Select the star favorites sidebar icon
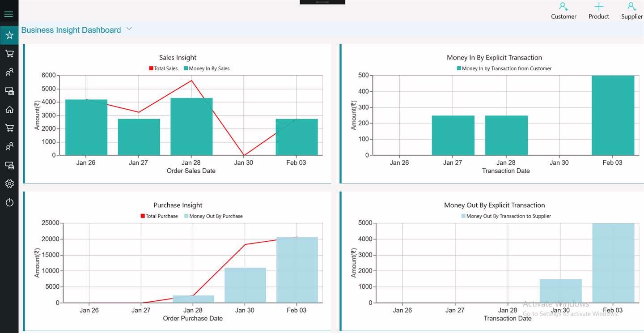Image resolution: width=644 pixels, height=333 pixels. (9, 35)
